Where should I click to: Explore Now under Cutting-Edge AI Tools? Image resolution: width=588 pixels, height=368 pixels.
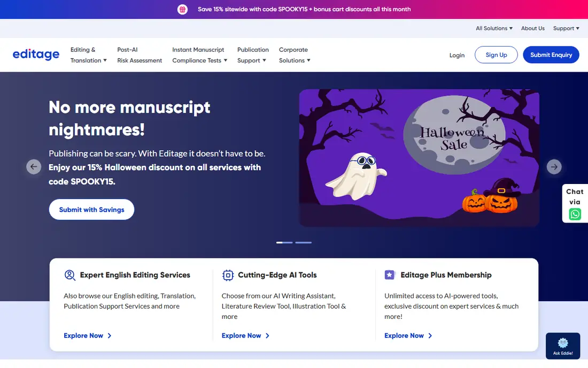tap(246, 336)
